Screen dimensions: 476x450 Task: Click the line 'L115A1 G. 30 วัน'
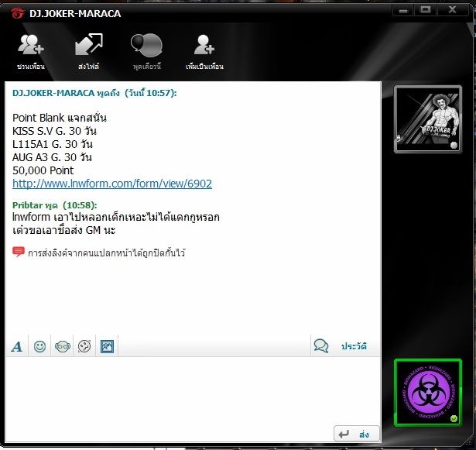point(53,144)
